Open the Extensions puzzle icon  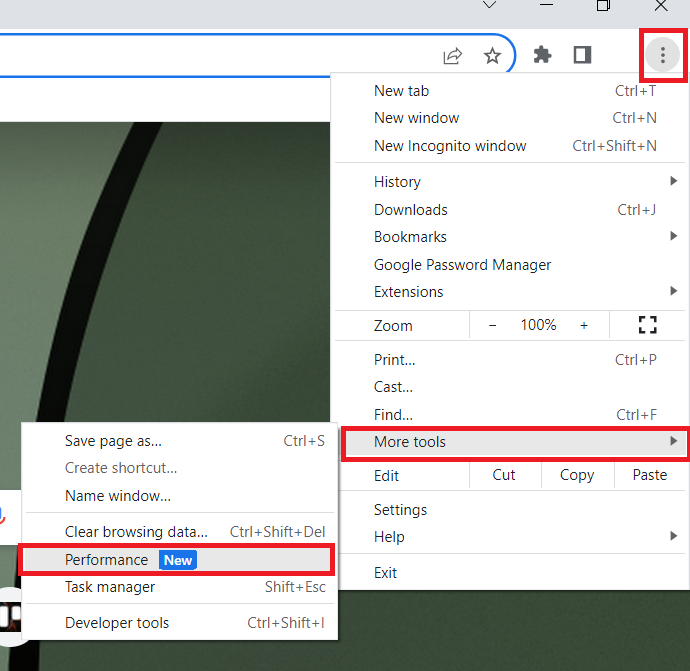coord(542,55)
